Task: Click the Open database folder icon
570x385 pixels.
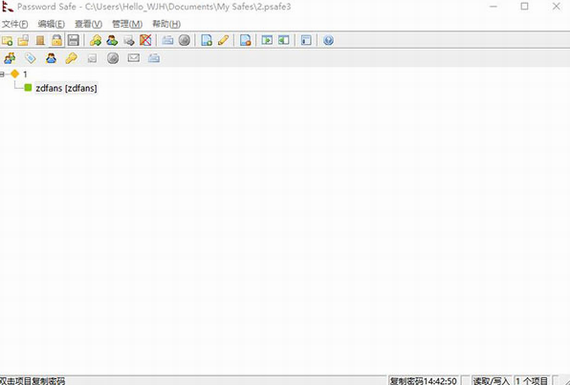Action: [23, 40]
